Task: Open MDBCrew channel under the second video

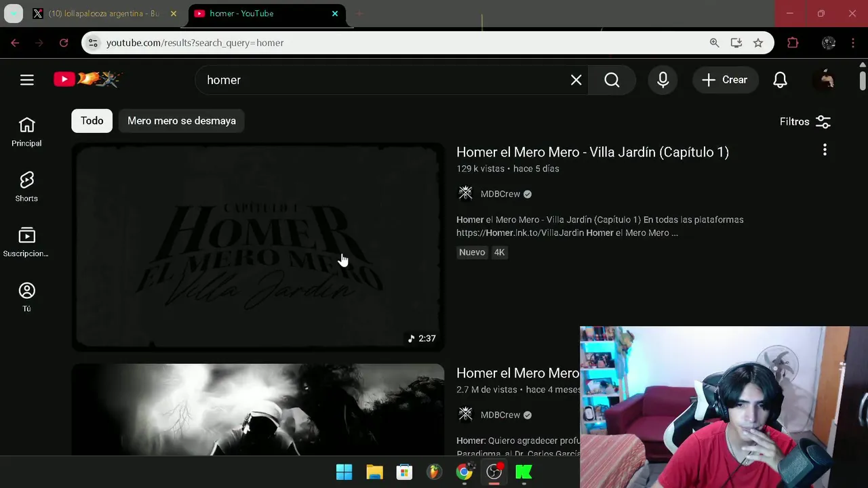Action: coord(500,415)
